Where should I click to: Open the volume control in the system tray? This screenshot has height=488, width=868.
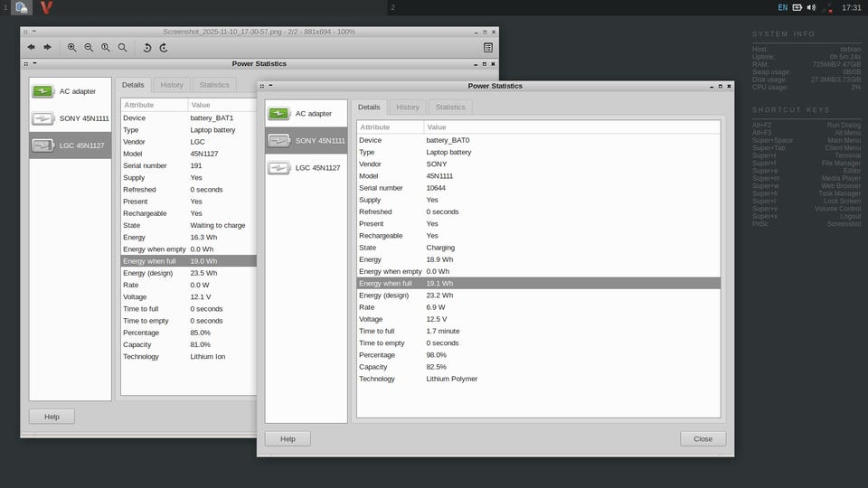click(x=811, y=7)
